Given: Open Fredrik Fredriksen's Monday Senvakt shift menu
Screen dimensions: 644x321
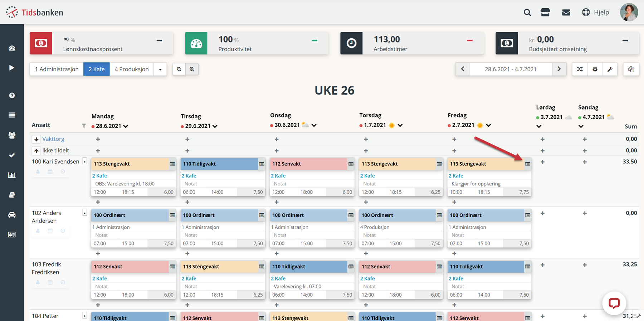Looking at the screenshot, I should 172,267.
